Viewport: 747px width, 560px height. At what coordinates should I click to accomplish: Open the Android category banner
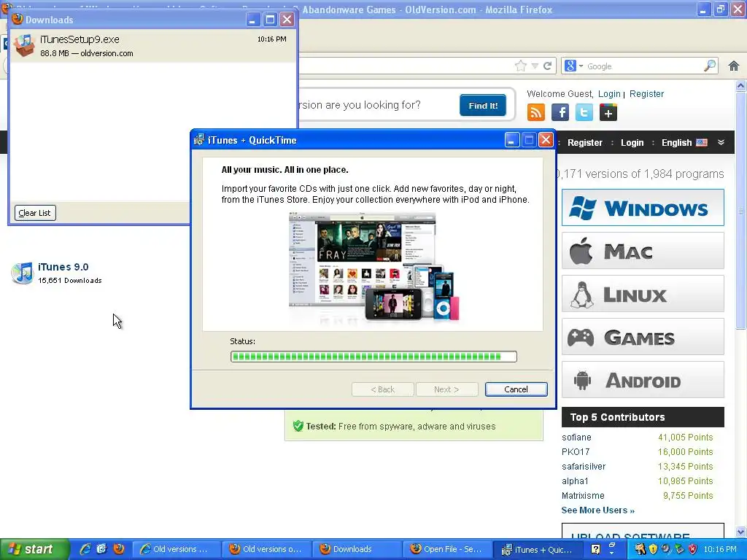pos(643,379)
